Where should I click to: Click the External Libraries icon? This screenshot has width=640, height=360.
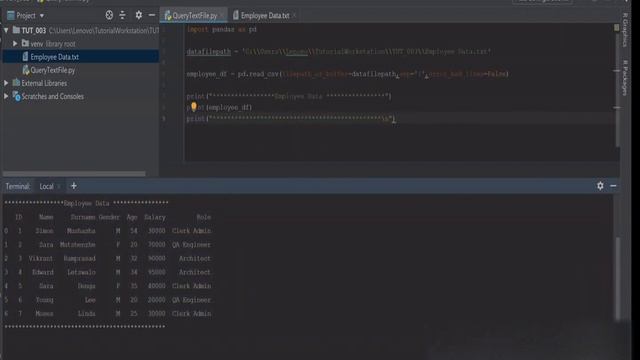16,83
